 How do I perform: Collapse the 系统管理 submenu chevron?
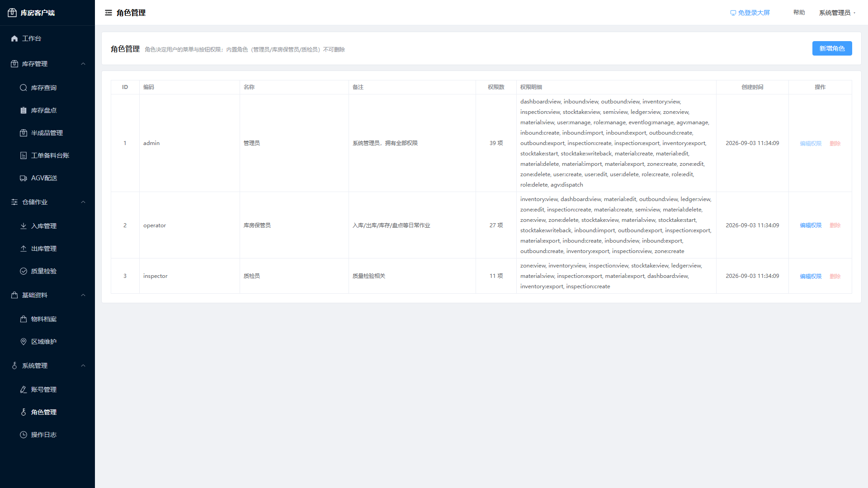83,366
